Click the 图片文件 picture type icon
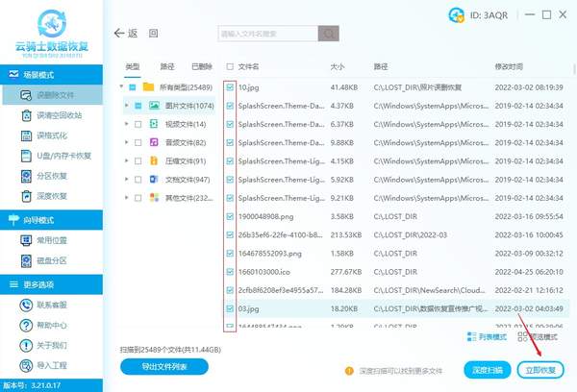Viewport: 577px width, 392px height. point(154,106)
